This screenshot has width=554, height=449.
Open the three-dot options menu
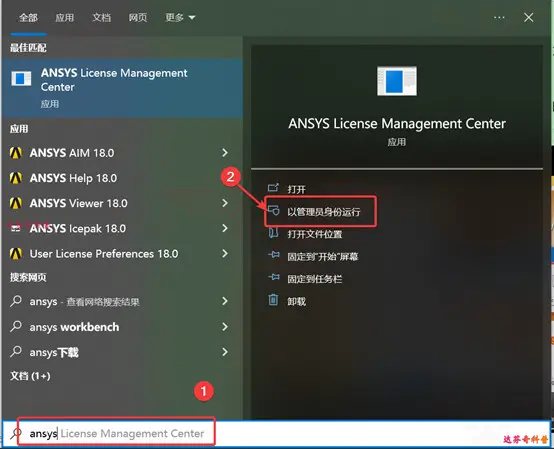click(499, 17)
